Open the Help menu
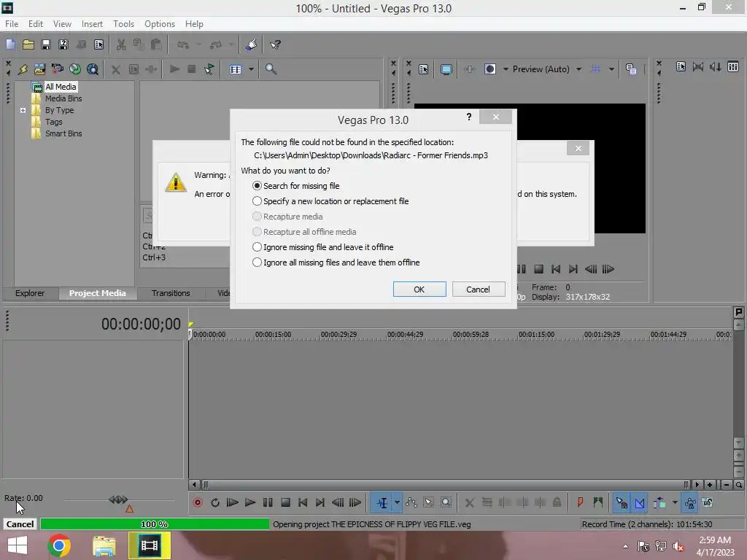Viewport: 747px width, 560px height. pos(194,24)
